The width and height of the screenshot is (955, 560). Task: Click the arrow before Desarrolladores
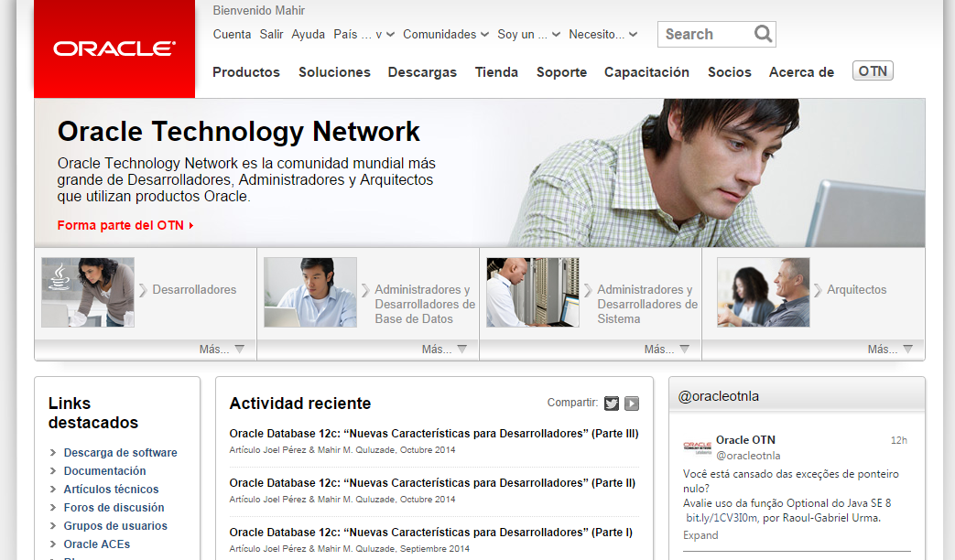click(x=143, y=290)
